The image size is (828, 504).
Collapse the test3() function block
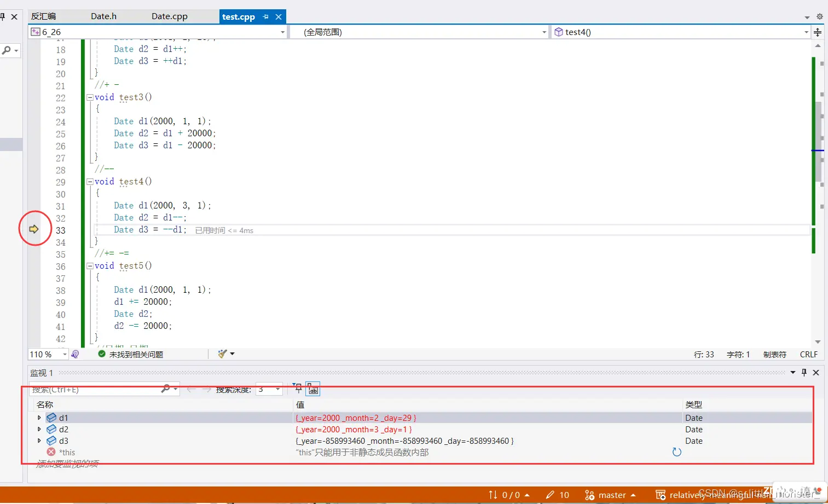click(x=90, y=97)
